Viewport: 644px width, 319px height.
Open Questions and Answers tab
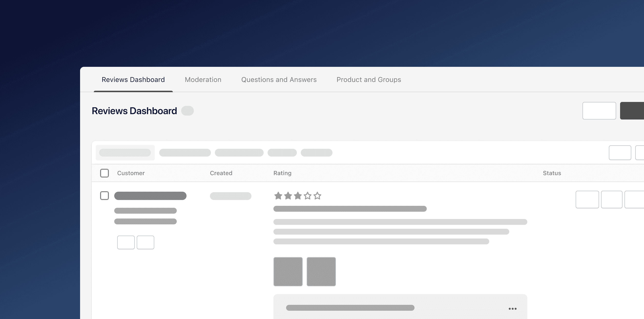pyautogui.click(x=279, y=80)
